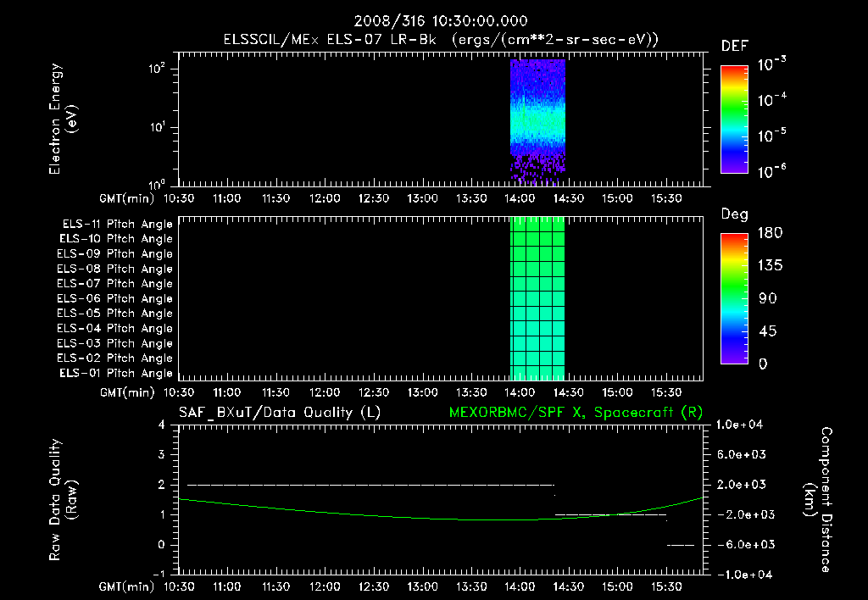868x600 pixels.
Task: Click the 'Raw Data Quality (Raw)' axis title
Action: [63, 500]
